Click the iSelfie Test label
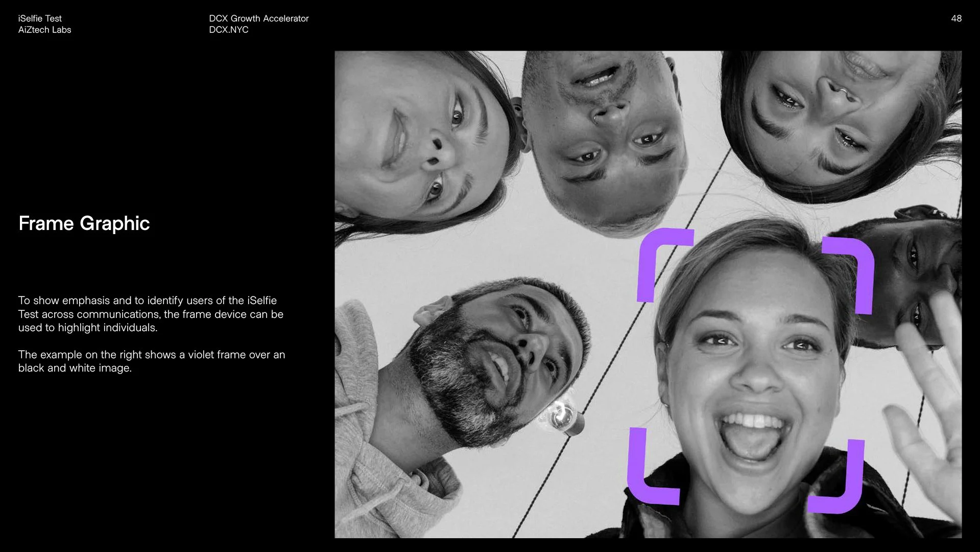This screenshot has height=552, width=980. pyautogui.click(x=40, y=18)
